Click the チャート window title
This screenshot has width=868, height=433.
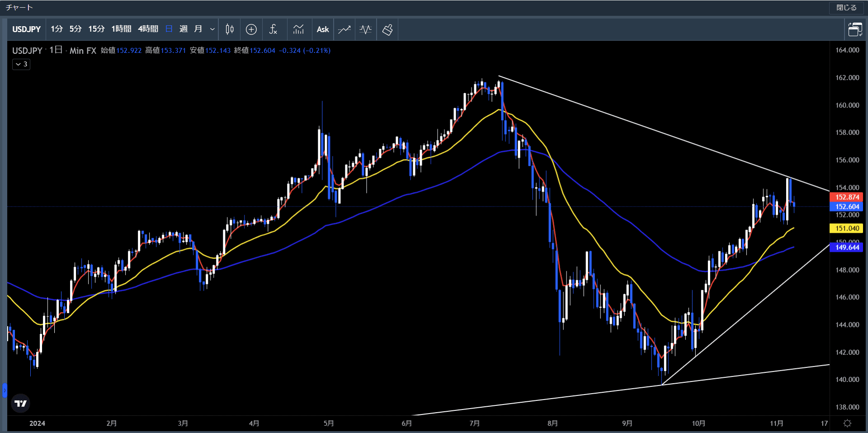19,8
